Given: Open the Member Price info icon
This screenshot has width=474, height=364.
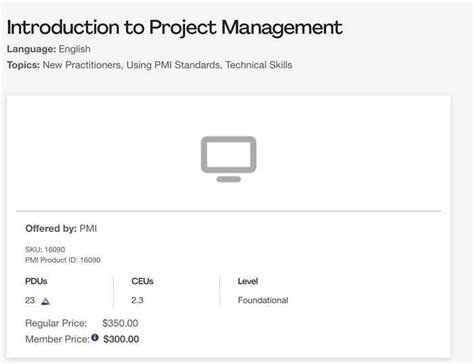Looking at the screenshot, I should [95, 338].
